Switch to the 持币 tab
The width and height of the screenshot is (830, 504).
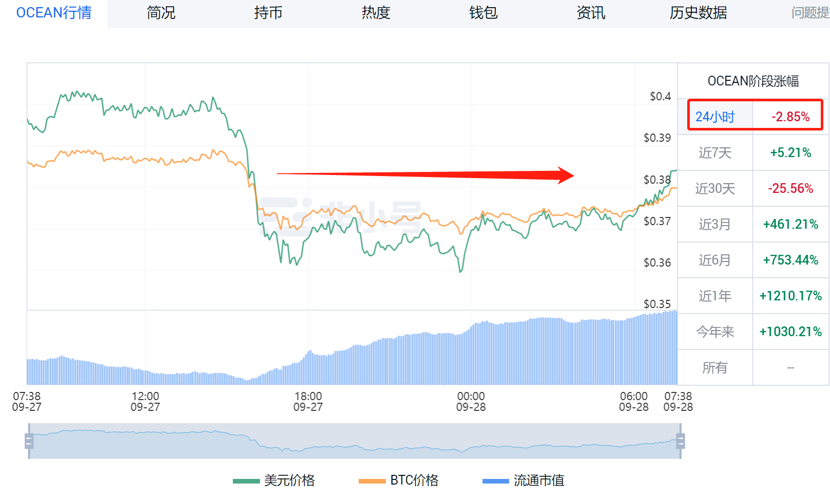269,13
